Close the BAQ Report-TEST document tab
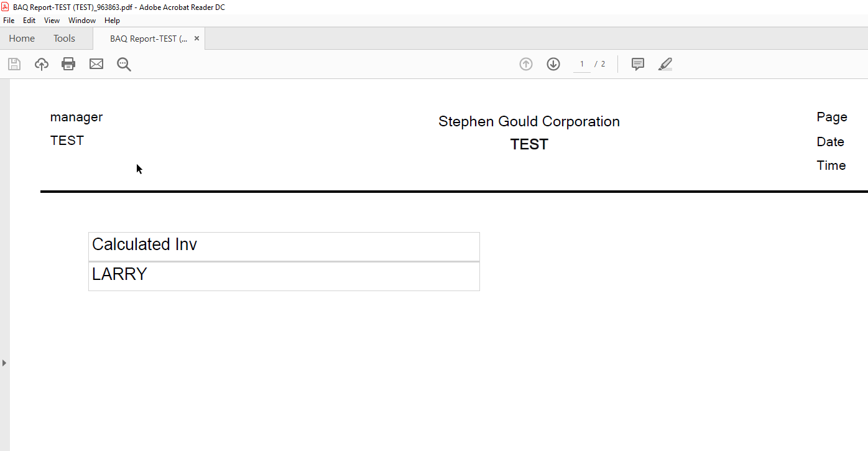Viewport: 868px width, 451px height. pos(197,39)
